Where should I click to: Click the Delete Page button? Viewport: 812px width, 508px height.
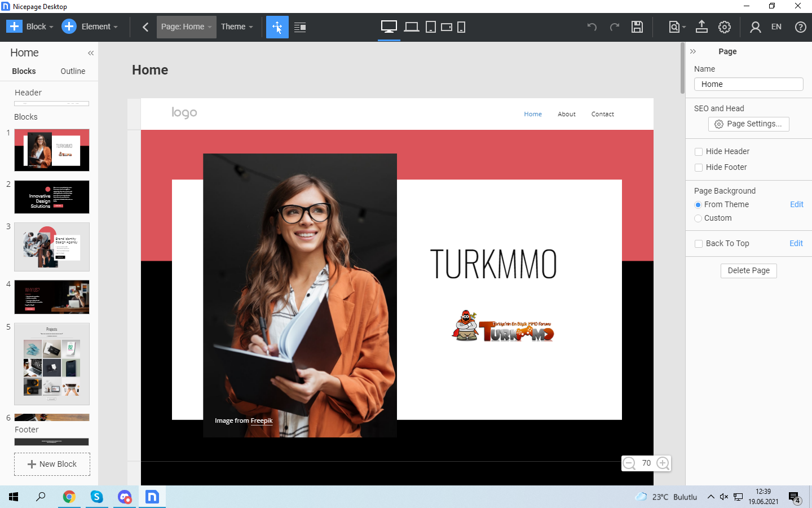pos(749,271)
